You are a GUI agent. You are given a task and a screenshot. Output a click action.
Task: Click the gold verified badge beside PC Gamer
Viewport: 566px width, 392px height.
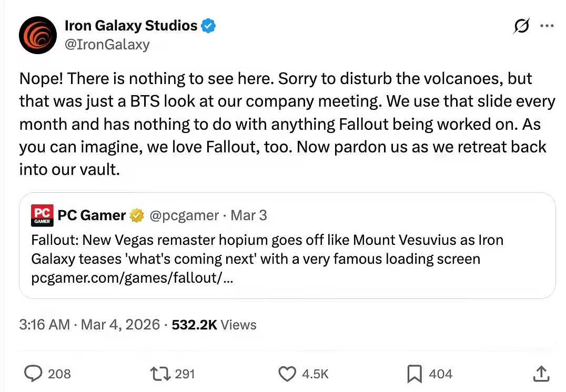pos(137,215)
